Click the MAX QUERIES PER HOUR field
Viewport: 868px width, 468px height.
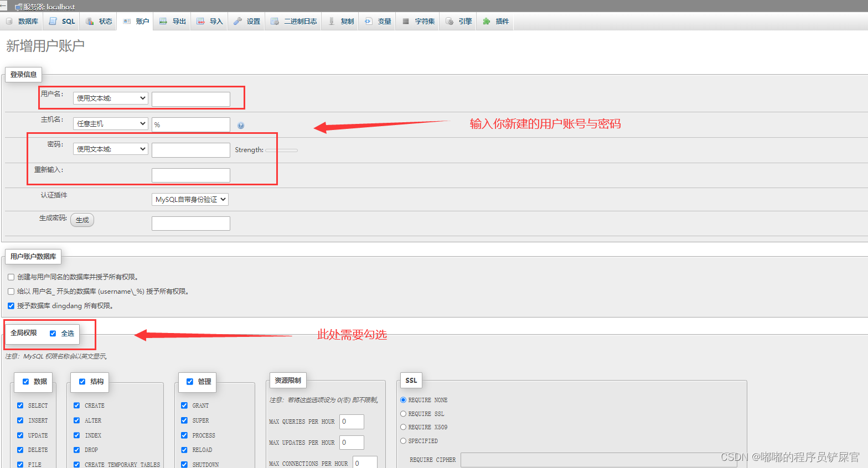(352, 422)
